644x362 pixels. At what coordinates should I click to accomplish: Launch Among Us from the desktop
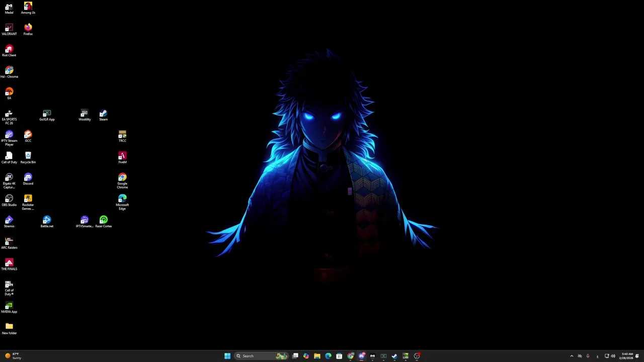click(x=28, y=9)
